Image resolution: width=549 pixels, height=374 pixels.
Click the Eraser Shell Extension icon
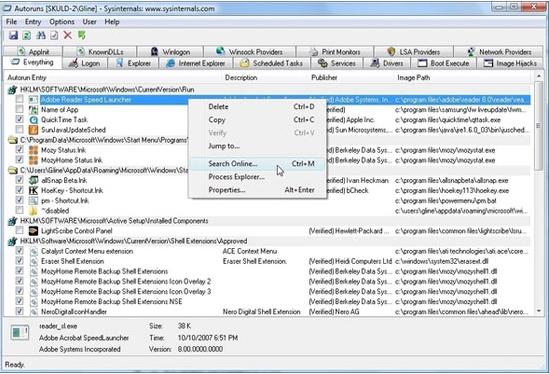point(33,261)
